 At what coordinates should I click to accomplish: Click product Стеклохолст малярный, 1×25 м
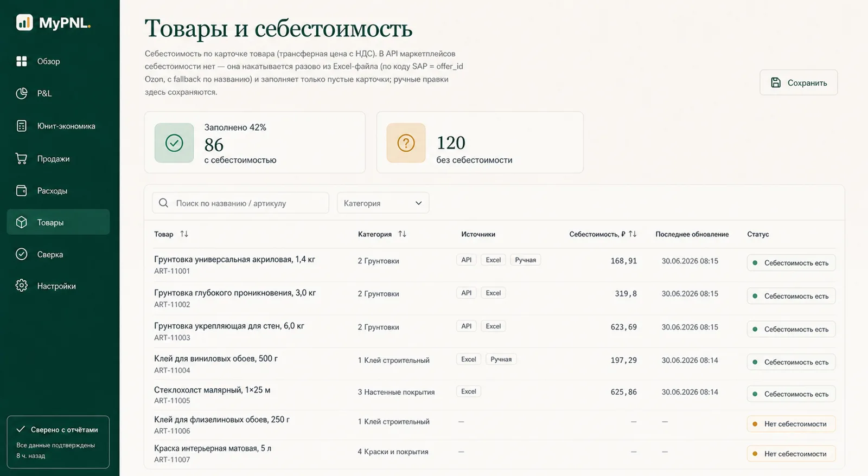coord(212,390)
